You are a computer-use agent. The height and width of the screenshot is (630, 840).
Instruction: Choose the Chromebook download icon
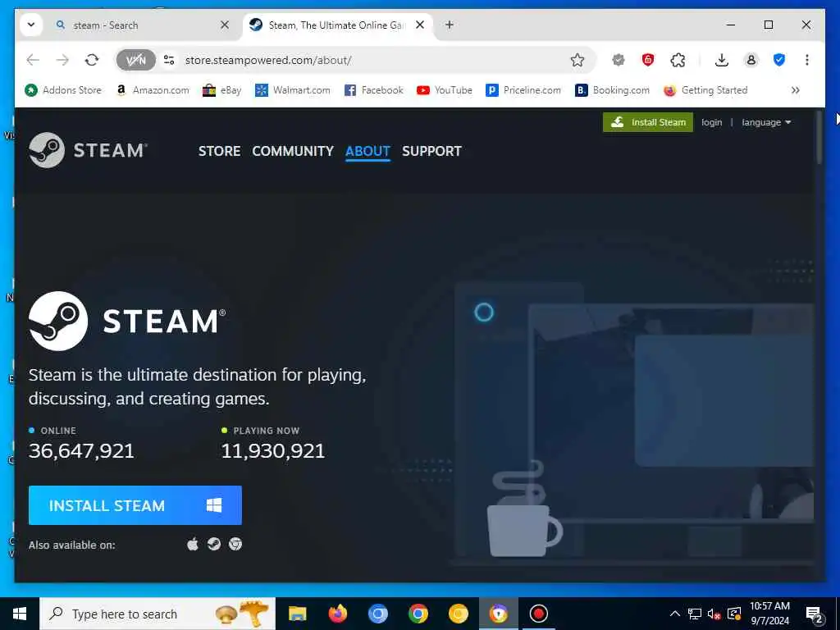[x=235, y=545]
